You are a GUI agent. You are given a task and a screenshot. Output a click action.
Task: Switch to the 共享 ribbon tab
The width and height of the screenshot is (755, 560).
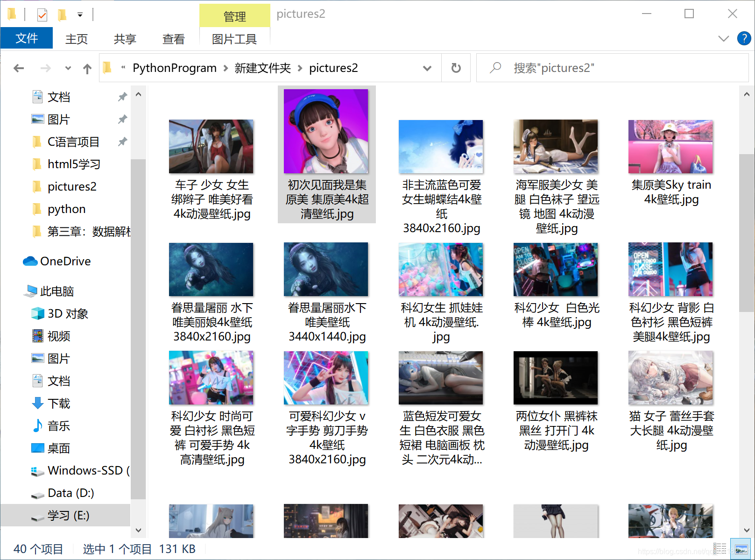[125, 39]
